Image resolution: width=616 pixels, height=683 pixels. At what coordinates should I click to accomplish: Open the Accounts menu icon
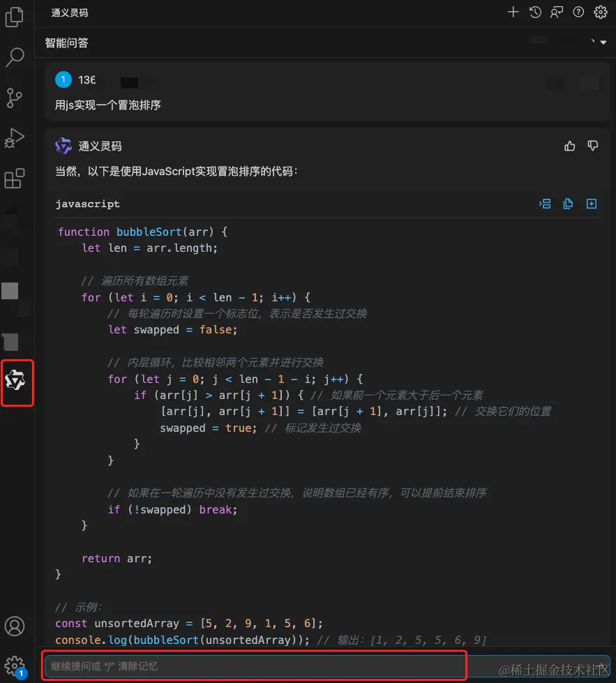(x=15, y=626)
